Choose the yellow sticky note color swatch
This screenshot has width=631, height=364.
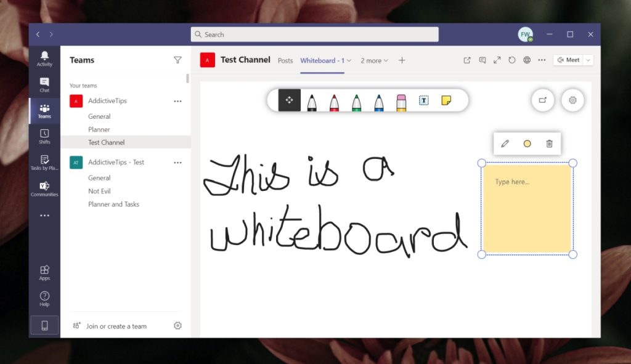pyautogui.click(x=527, y=143)
